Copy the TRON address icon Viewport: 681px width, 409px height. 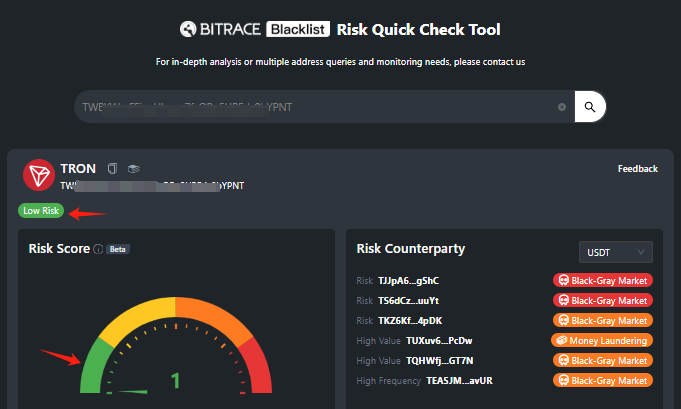coord(112,168)
